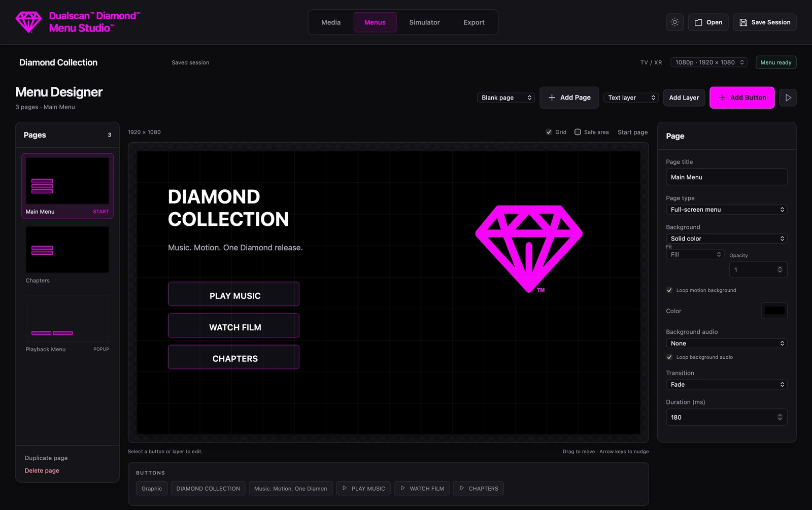Open the Background Solid color dropdown
The height and width of the screenshot is (510, 812).
pyautogui.click(x=726, y=239)
